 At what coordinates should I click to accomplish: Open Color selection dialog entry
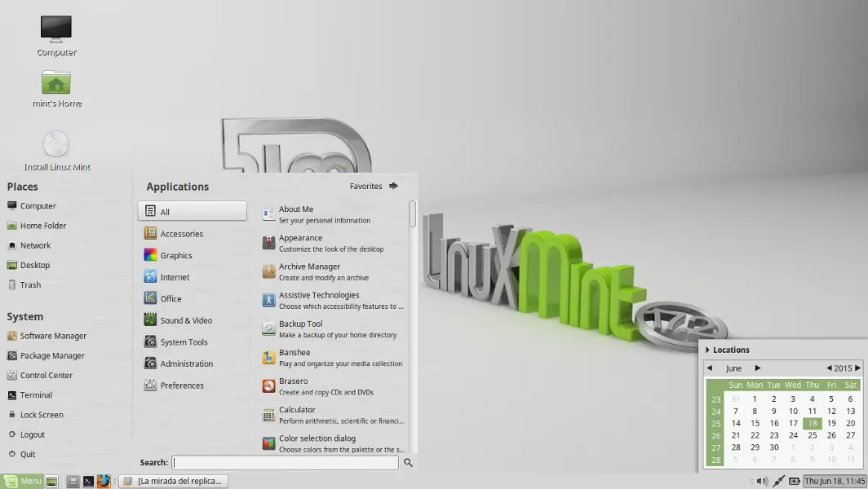pyautogui.click(x=333, y=443)
